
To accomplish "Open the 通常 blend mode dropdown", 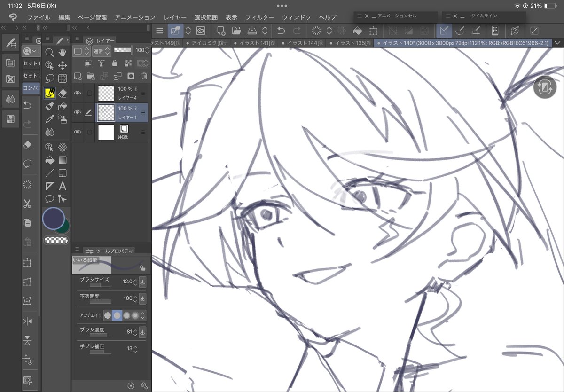I will pyautogui.click(x=102, y=50).
